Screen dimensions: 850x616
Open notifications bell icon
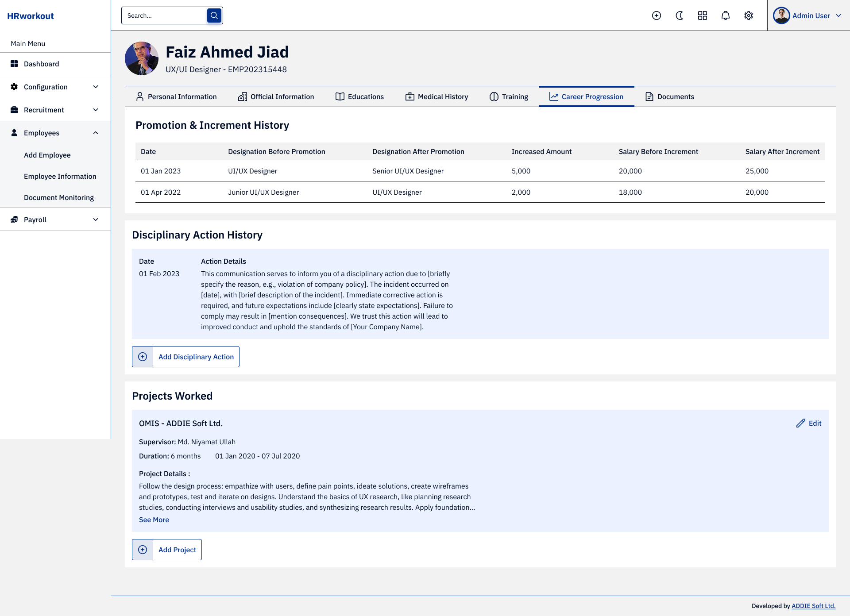coord(726,15)
